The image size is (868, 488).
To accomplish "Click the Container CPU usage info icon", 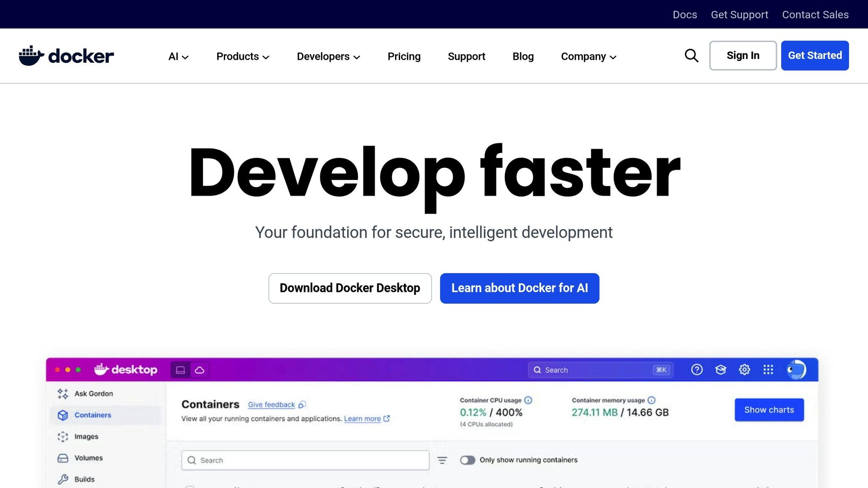I will (x=528, y=400).
